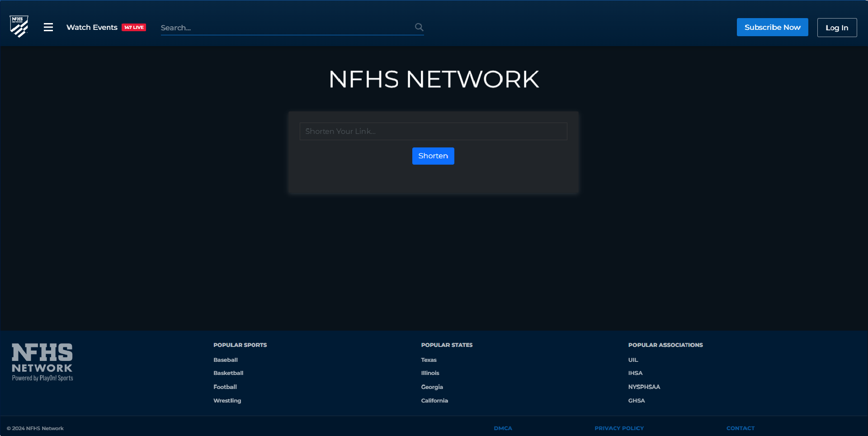The image size is (868, 436).
Task: Open the hamburger navigation menu
Action: coord(48,27)
